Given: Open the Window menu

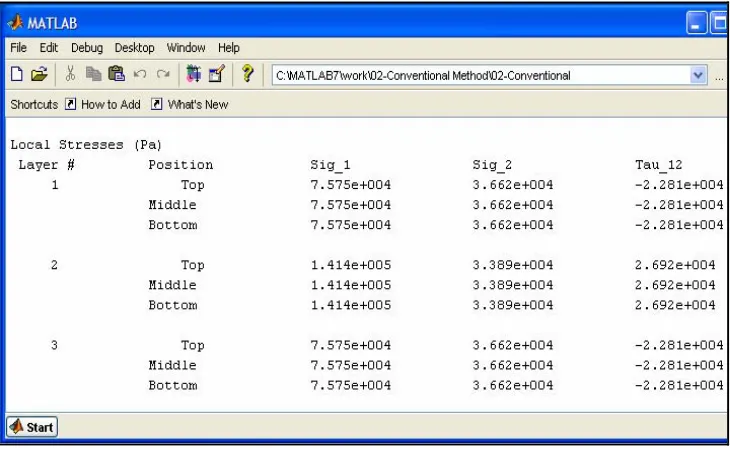Looking at the screenshot, I should click(x=186, y=47).
